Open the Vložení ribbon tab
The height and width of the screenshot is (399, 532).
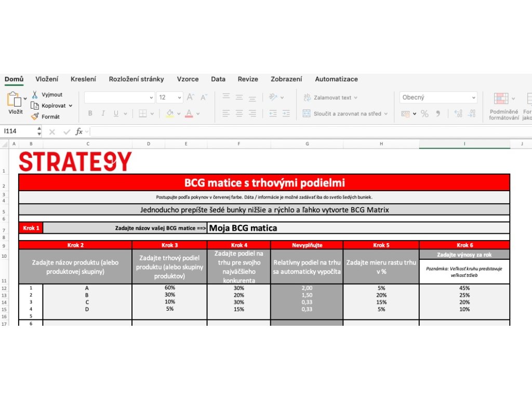[47, 79]
